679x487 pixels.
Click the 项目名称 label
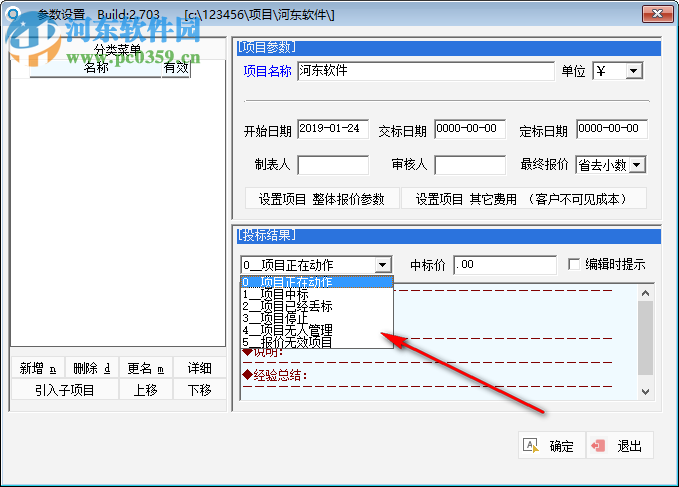pyautogui.click(x=267, y=71)
